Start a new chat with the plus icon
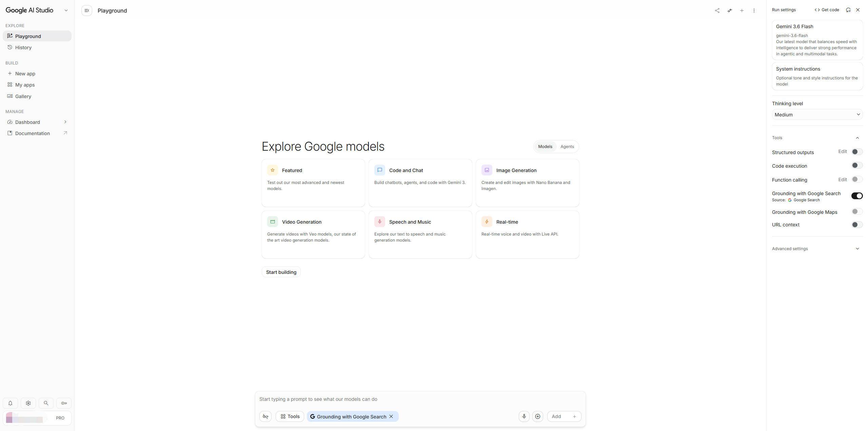This screenshot has width=868, height=431. pos(742,11)
